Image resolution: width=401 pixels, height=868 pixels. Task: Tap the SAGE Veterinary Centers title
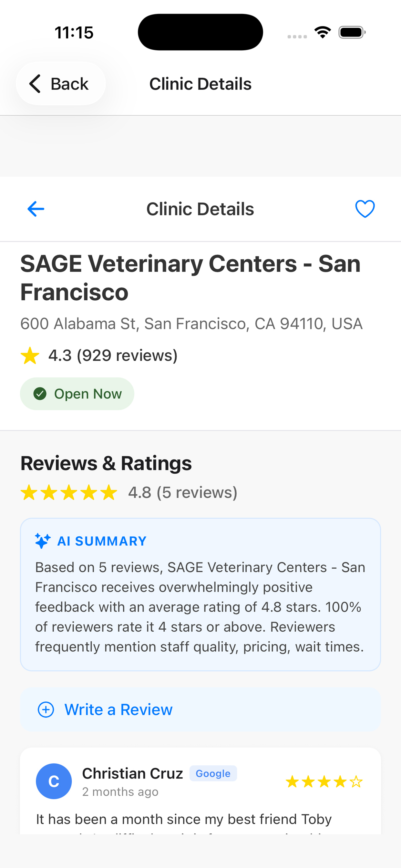point(190,278)
